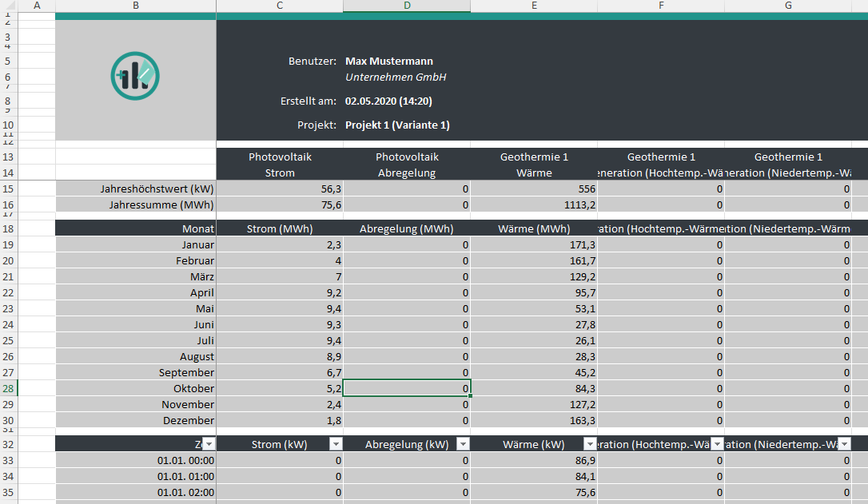Open filter dropdown for Wärme (kW)

click(590, 444)
